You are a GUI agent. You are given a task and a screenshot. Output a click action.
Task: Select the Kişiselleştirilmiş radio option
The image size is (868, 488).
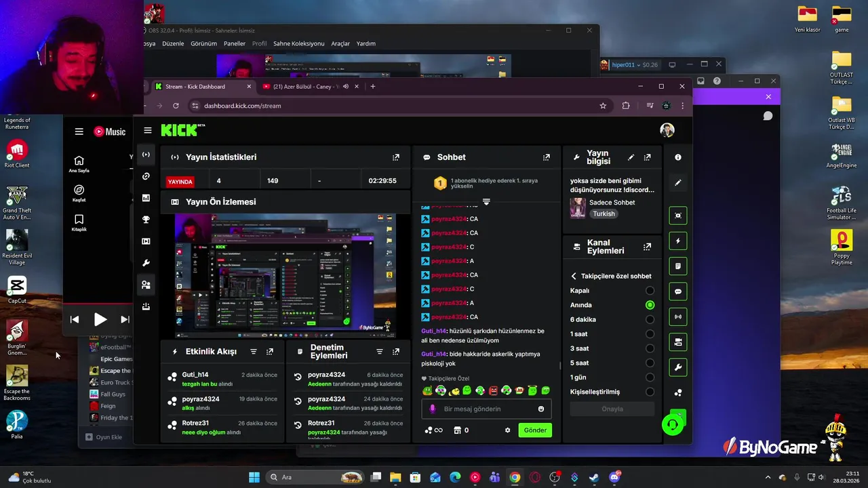(650, 392)
